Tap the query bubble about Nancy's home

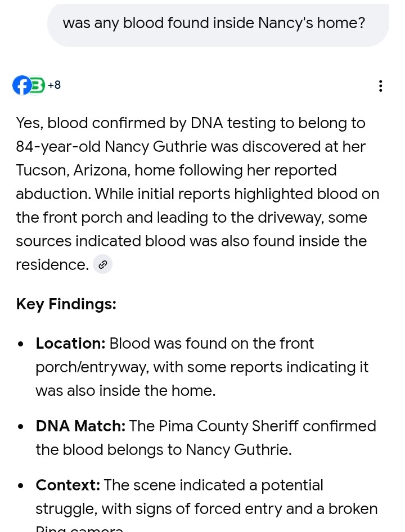pos(218,24)
